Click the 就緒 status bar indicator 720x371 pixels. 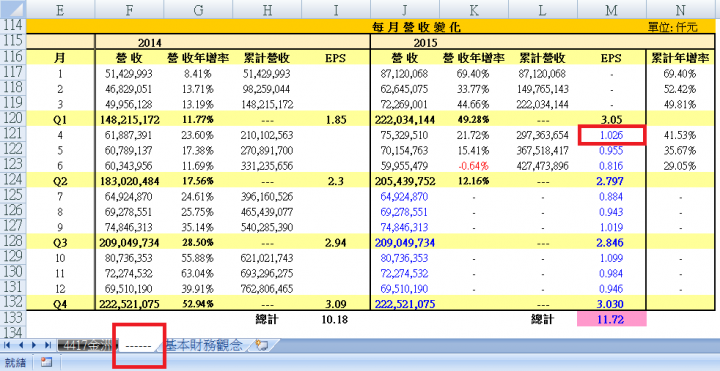click(15, 362)
